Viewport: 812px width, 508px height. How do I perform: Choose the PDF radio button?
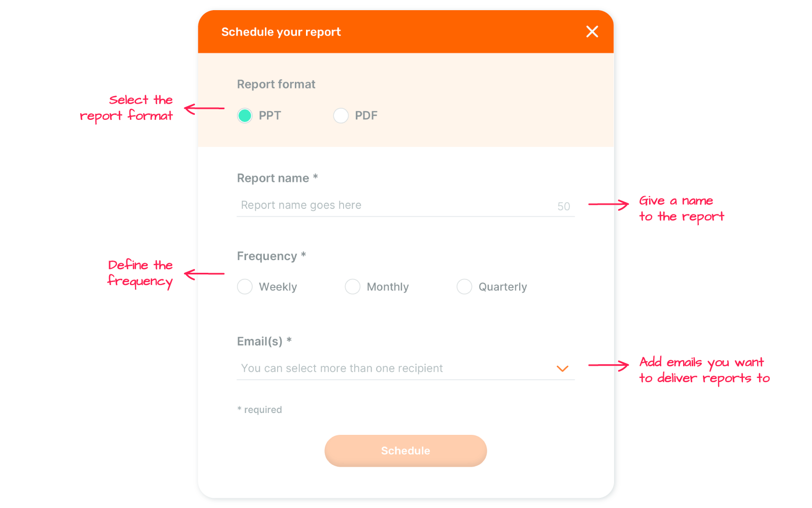pyautogui.click(x=341, y=116)
